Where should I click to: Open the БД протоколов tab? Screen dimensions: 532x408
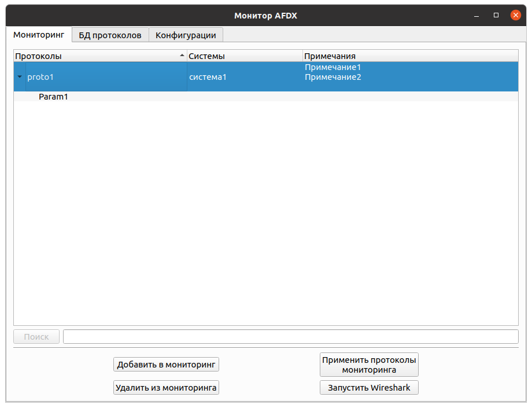(110, 35)
